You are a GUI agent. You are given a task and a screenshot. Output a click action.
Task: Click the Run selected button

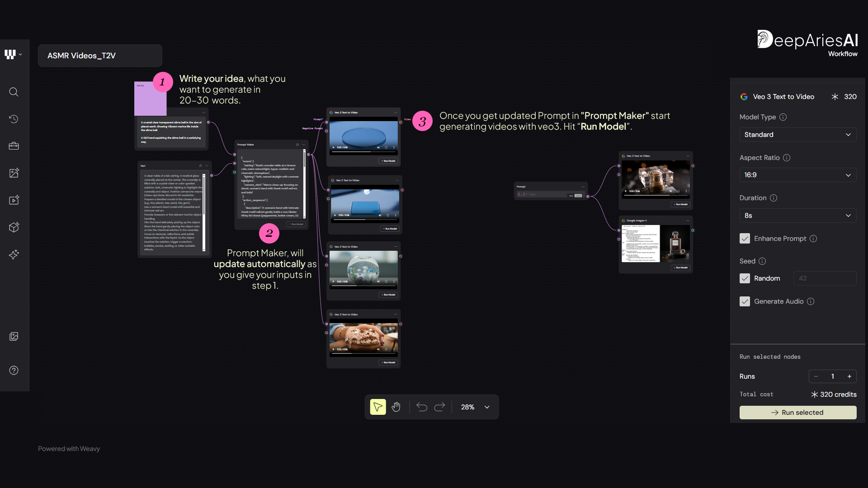797,413
